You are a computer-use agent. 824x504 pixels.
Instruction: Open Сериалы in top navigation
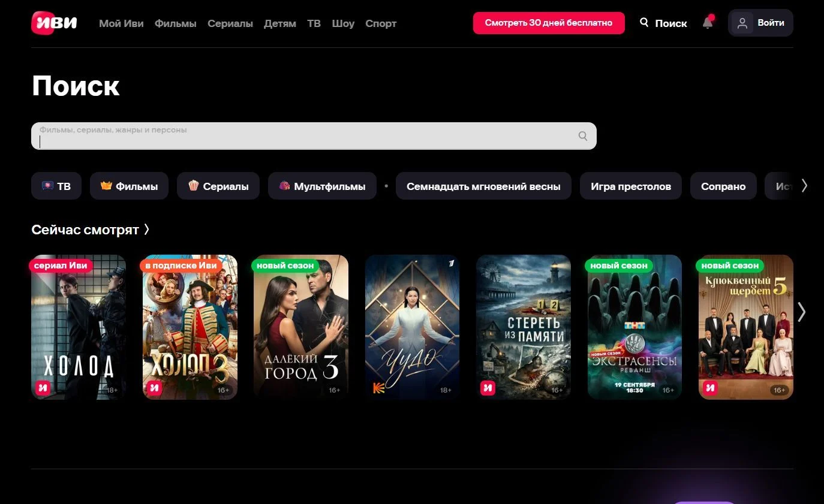click(230, 23)
